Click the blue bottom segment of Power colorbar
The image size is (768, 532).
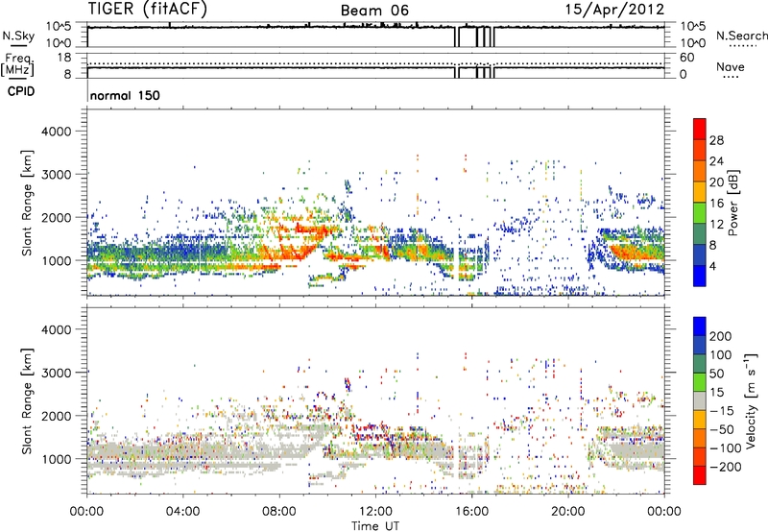[x=700, y=276]
